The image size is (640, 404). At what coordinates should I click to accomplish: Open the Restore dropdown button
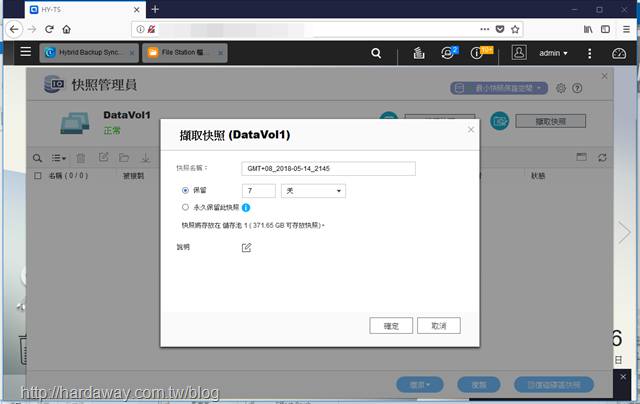coord(420,384)
